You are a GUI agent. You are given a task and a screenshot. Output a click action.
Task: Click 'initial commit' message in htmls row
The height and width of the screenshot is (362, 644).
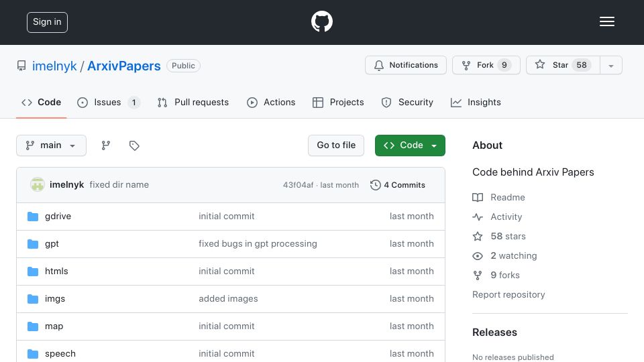tap(227, 271)
